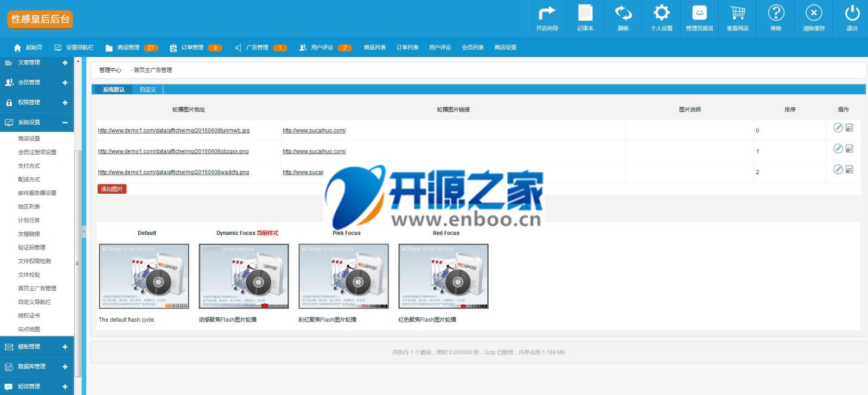Expand 模板管理 with its plus icon
The width and height of the screenshot is (868, 395).
point(65,347)
